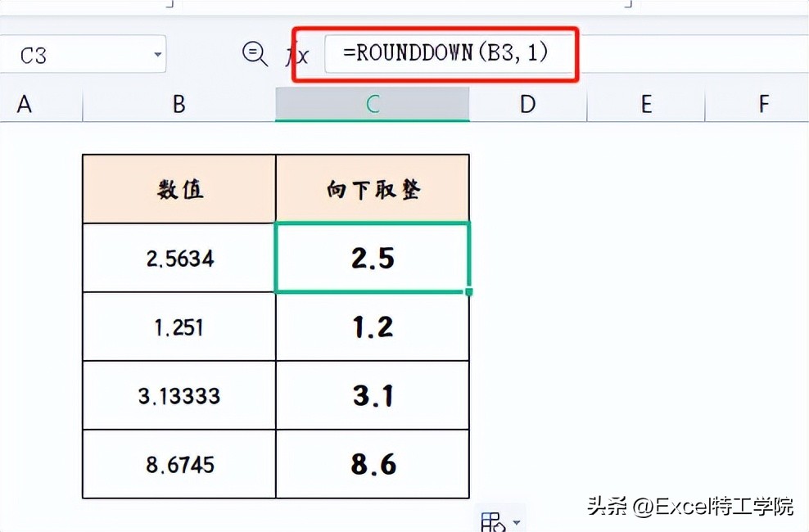
Task: Click the header cell 向下取整
Action: coord(373,189)
